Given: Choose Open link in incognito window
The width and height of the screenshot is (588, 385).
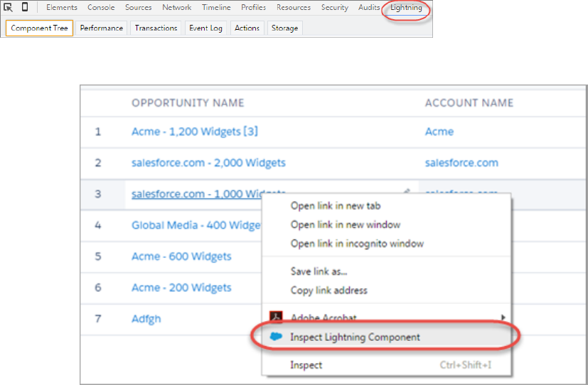Looking at the screenshot, I should coord(357,244).
